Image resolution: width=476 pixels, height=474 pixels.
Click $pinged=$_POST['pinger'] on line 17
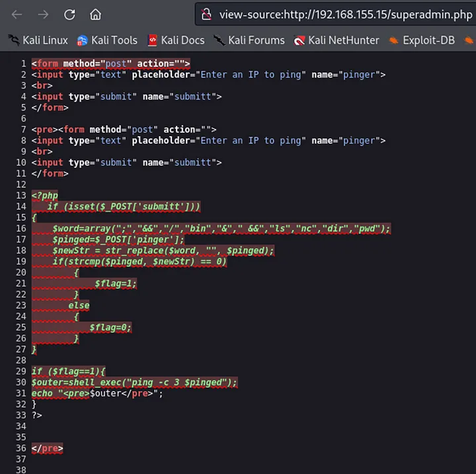(118, 239)
